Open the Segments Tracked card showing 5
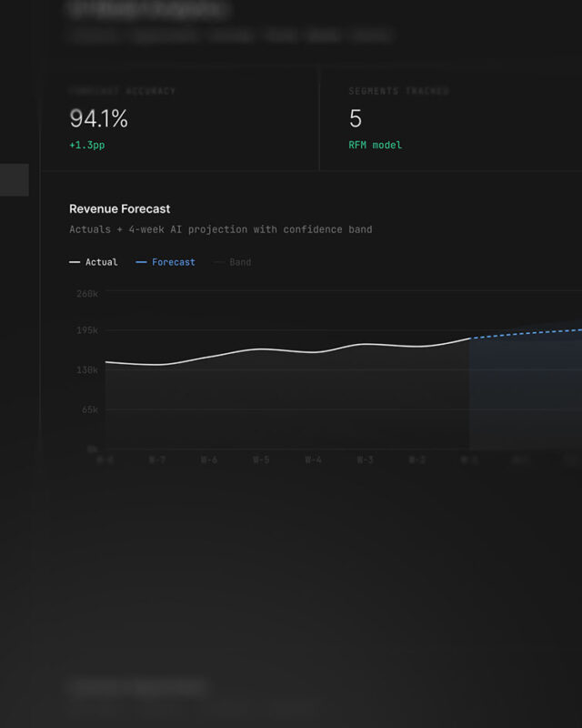The height and width of the screenshot is (728, 582). pos(451,119)
